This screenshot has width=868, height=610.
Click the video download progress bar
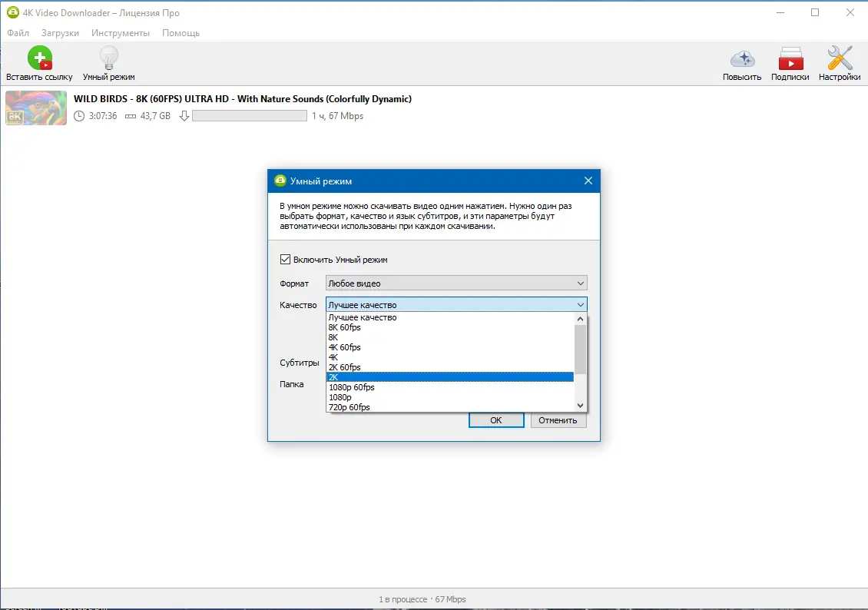point(250,116)
